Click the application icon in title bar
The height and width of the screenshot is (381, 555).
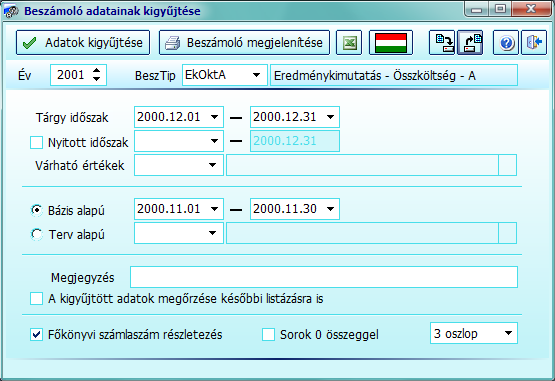pyautogui.click(x=11, y=11)
